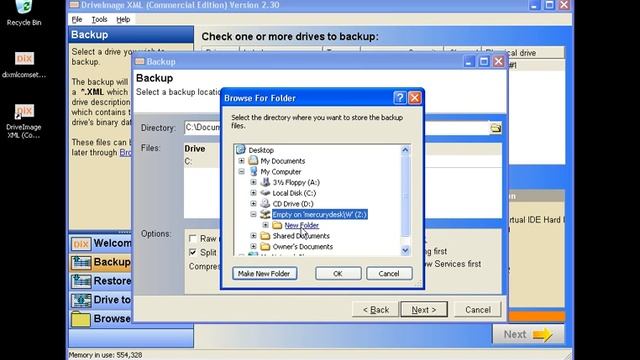Expand the My Documents tree node

point(241,161)
